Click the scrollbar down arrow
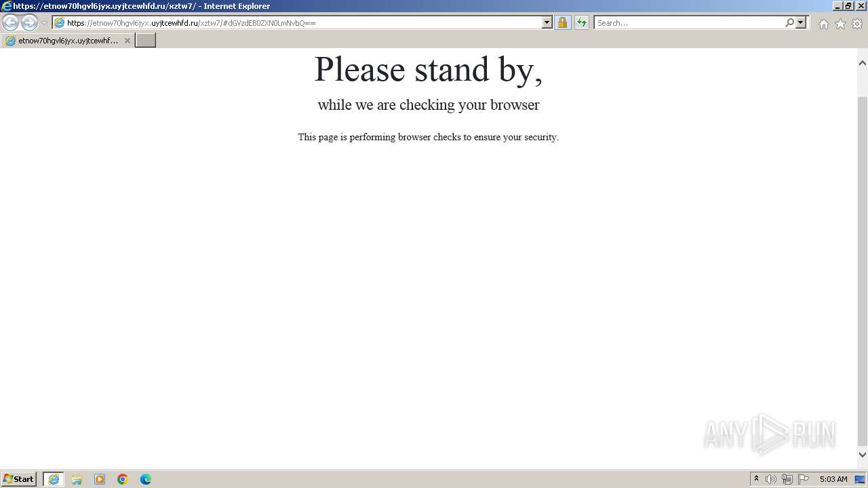Image resolution: width=868 pixels, height=488 pixels. pos(863,455)
